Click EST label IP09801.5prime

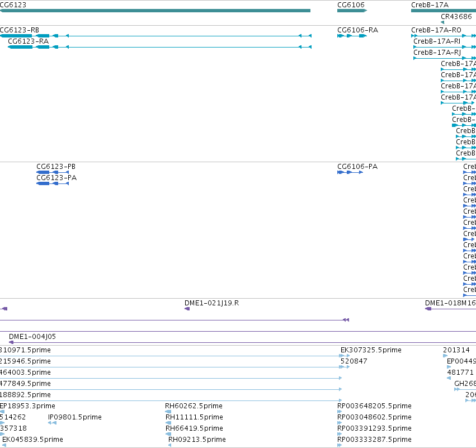tap(75, 417)
